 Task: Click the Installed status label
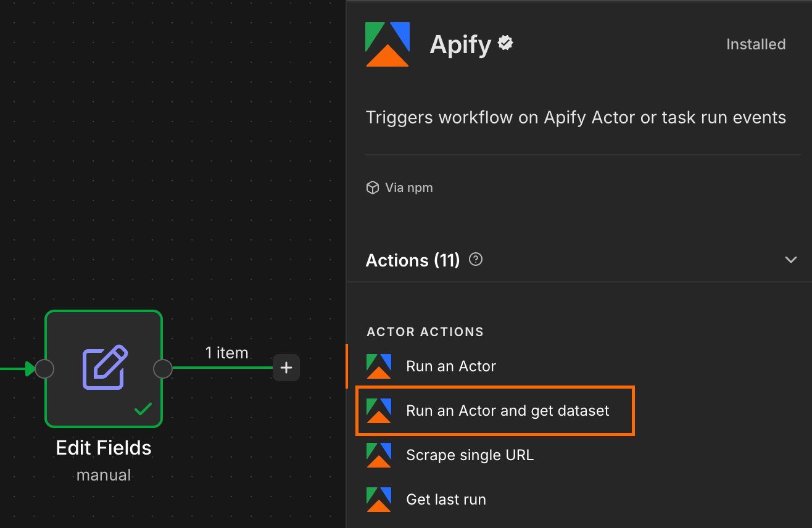[x=756, y=44]
